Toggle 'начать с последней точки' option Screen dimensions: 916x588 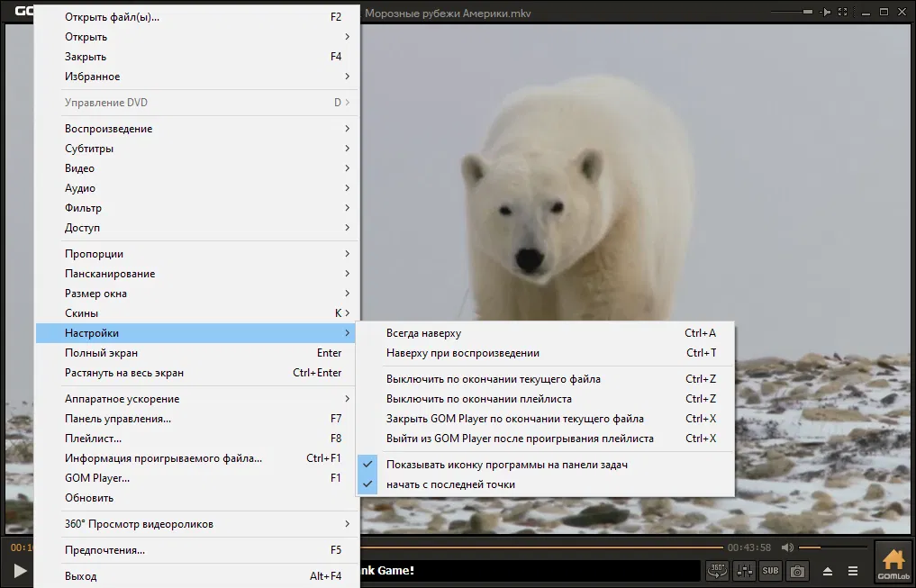[450, 484]
